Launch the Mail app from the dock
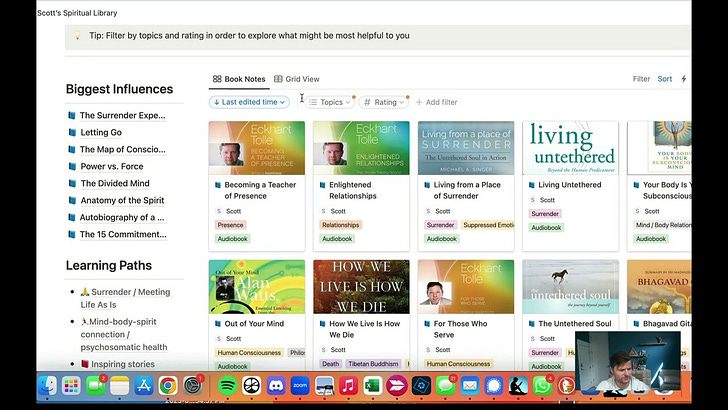Screen dimensions: 728x410 tap(469, 385)
